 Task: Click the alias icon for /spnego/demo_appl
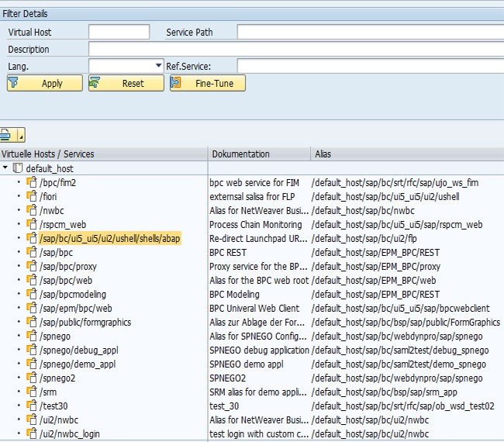32,364
